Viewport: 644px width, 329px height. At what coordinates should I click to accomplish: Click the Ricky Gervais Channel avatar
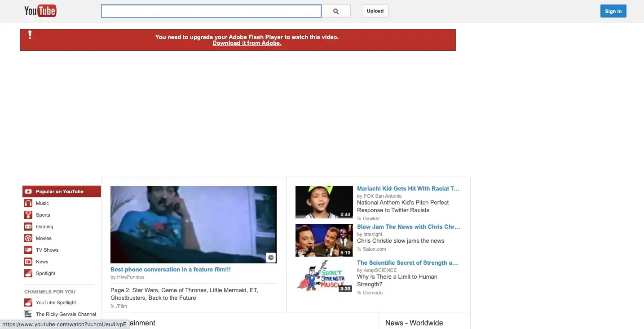click(x=28, y=314)
